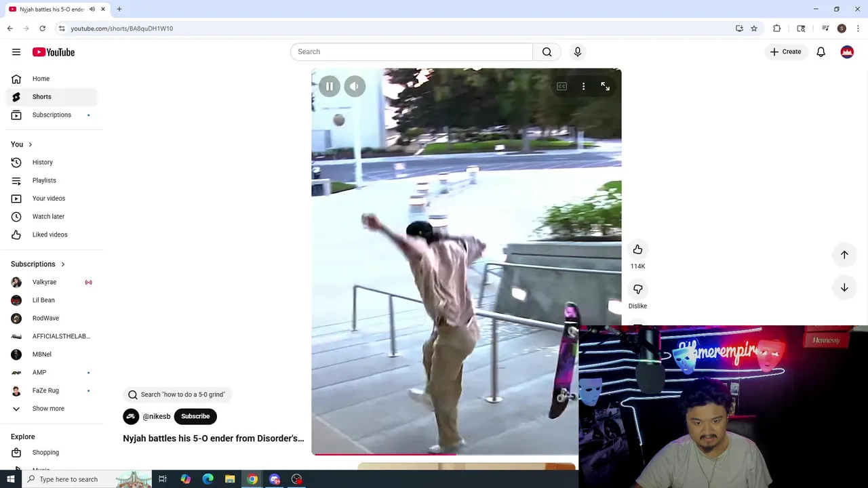Toggle closed captions on the Short
Viewport: 868px width, 488px height.
tap(561, 86)
